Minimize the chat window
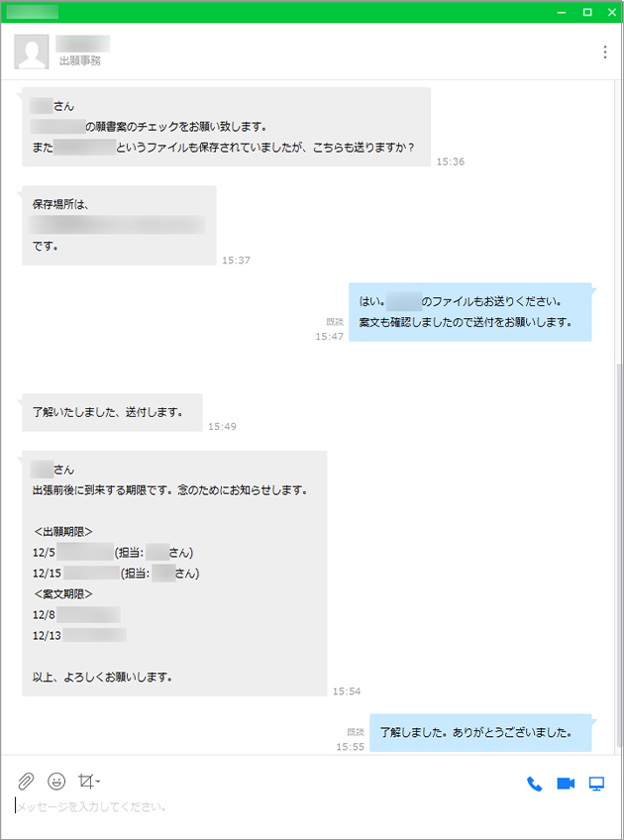624x840 pixels. [x=562, y=12]
